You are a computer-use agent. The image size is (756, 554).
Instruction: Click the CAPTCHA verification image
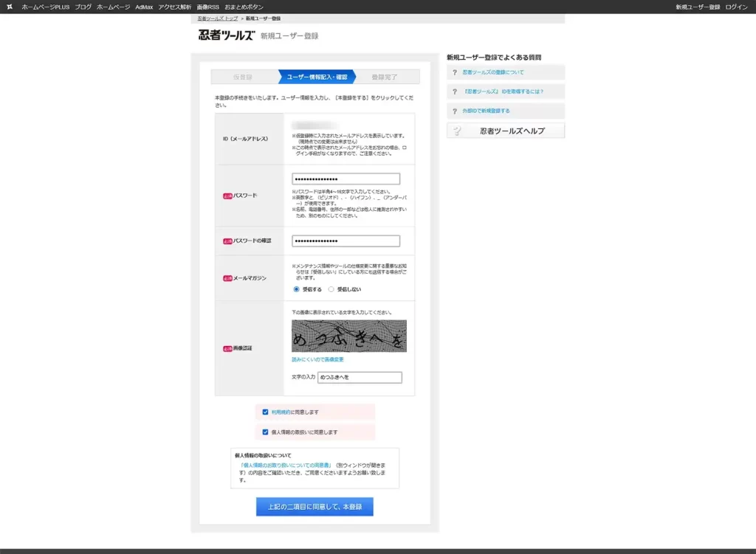point(348,336)
